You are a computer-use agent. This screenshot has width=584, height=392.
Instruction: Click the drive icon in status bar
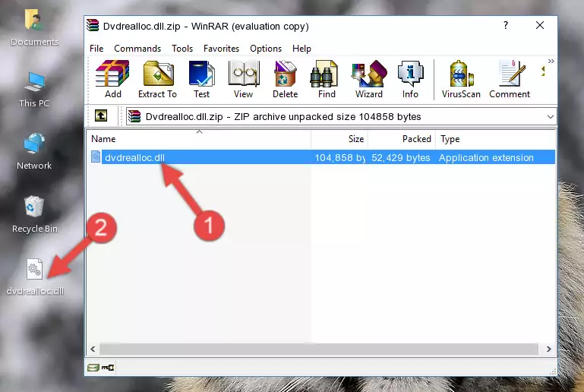point(93,368)
